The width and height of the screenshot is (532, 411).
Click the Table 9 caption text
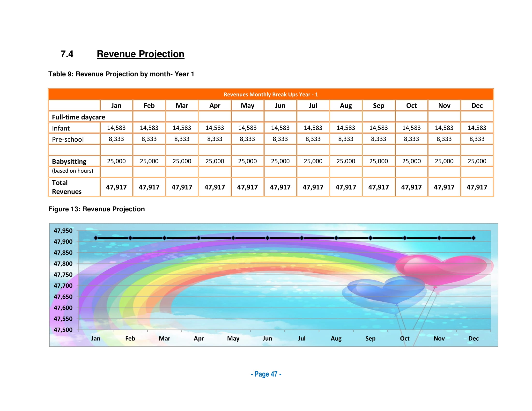click(121, 74)
